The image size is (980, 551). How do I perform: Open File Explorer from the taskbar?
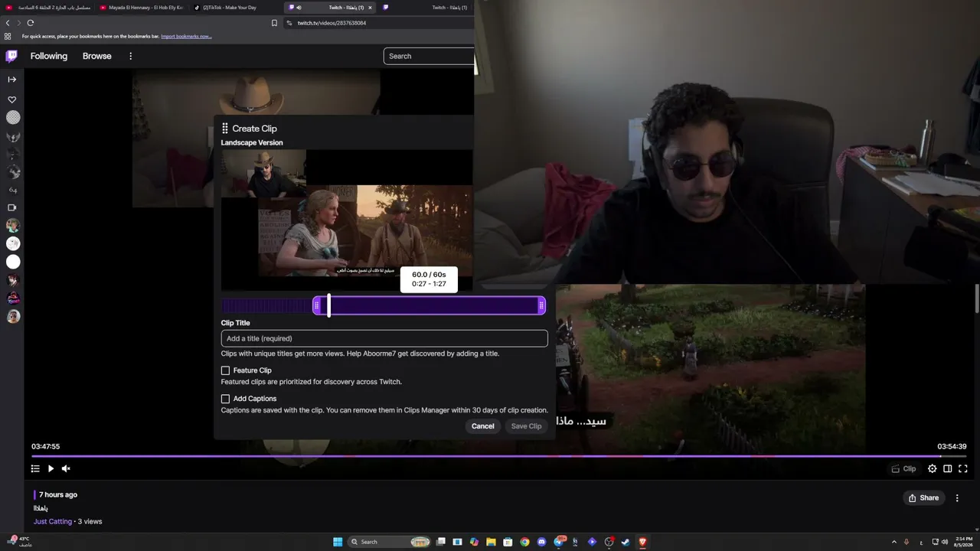(491, 542)
